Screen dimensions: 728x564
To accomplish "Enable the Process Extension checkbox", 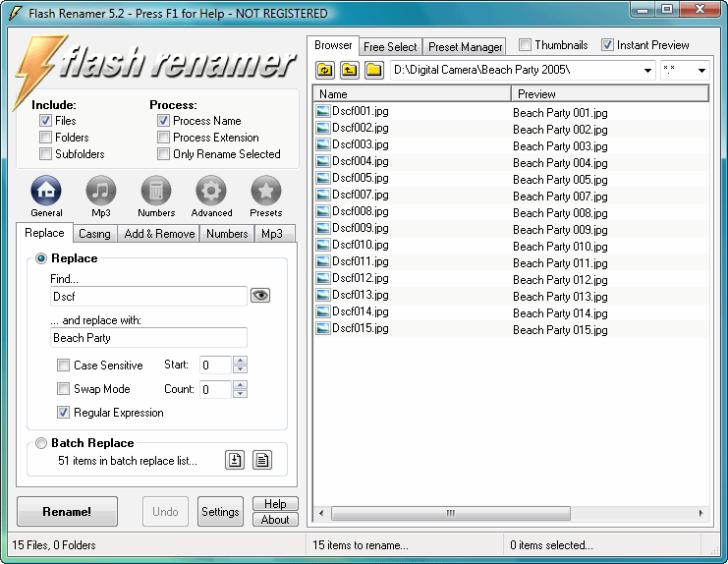I will click(163, 138).
